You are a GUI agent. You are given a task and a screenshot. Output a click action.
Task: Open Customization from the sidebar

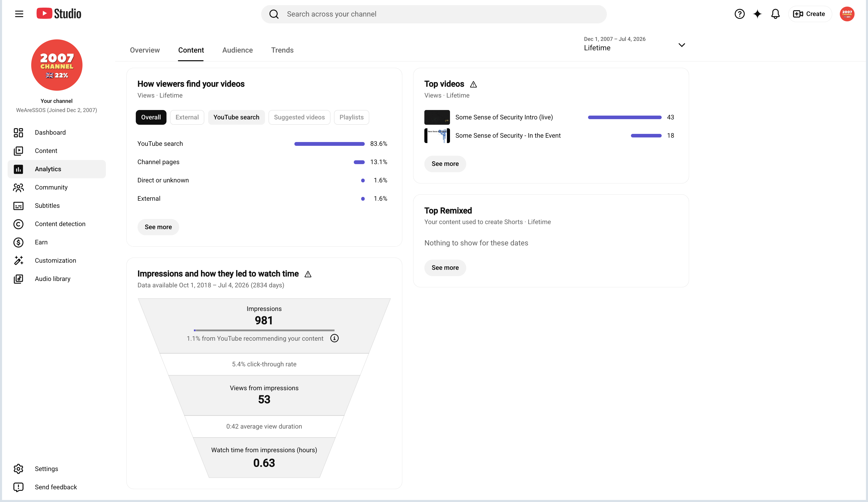coord(57,260)
